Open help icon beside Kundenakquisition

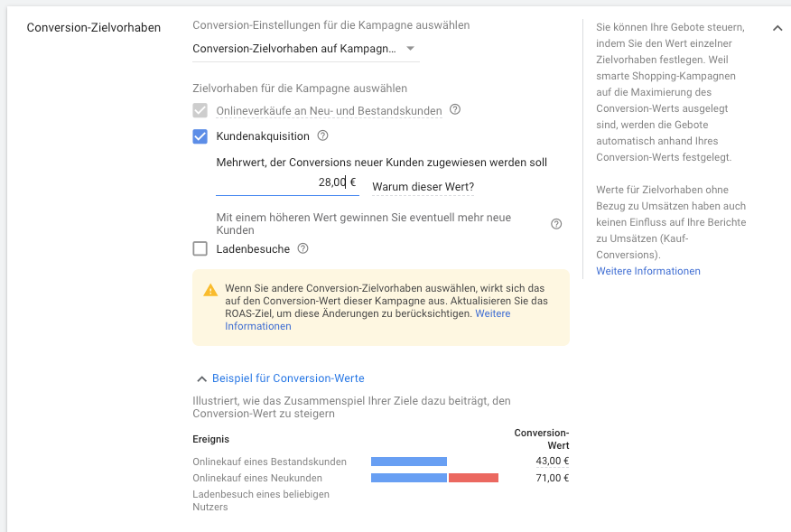coord(323,135)
